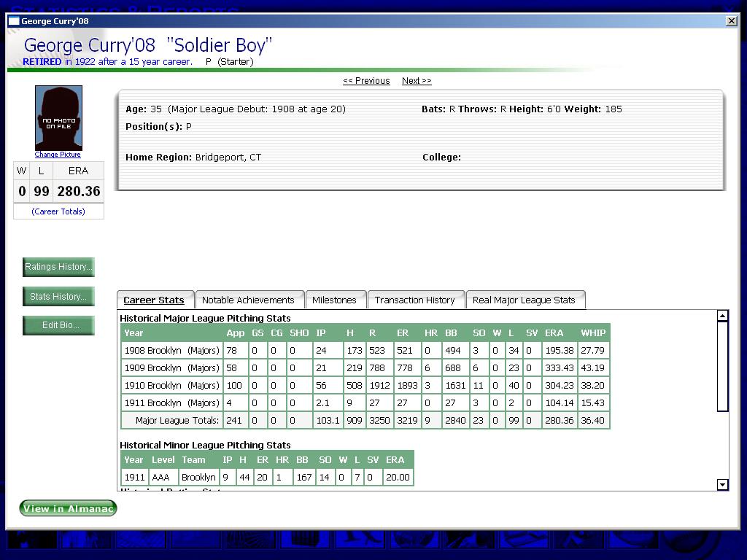This screenshot has width=747, height=560.
Task: Click the Edit Bio button
Action: 58,325
